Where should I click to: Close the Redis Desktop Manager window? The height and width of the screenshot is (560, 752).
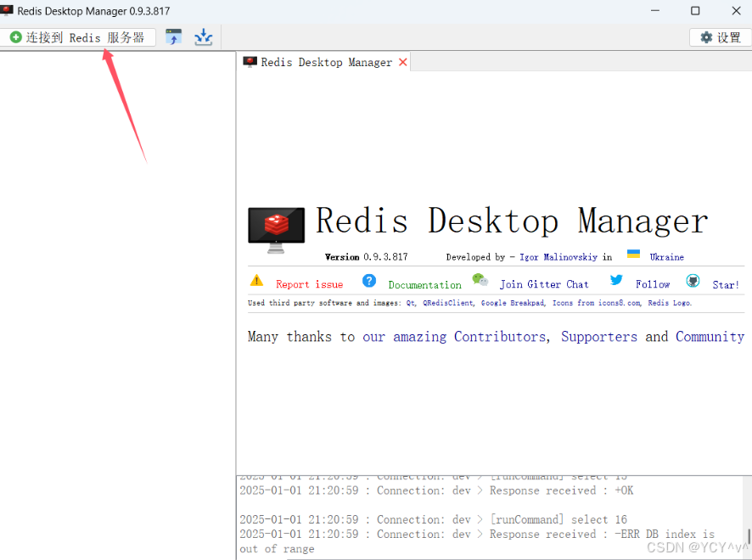coord(736,10)
